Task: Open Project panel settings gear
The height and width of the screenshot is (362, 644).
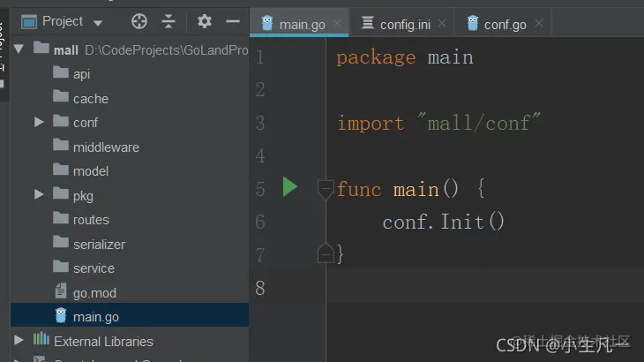Action: (x=204, y=21)
